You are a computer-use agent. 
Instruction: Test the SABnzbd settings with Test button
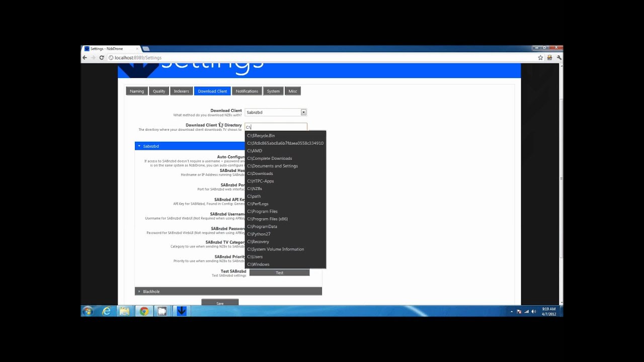coord(279,273)
